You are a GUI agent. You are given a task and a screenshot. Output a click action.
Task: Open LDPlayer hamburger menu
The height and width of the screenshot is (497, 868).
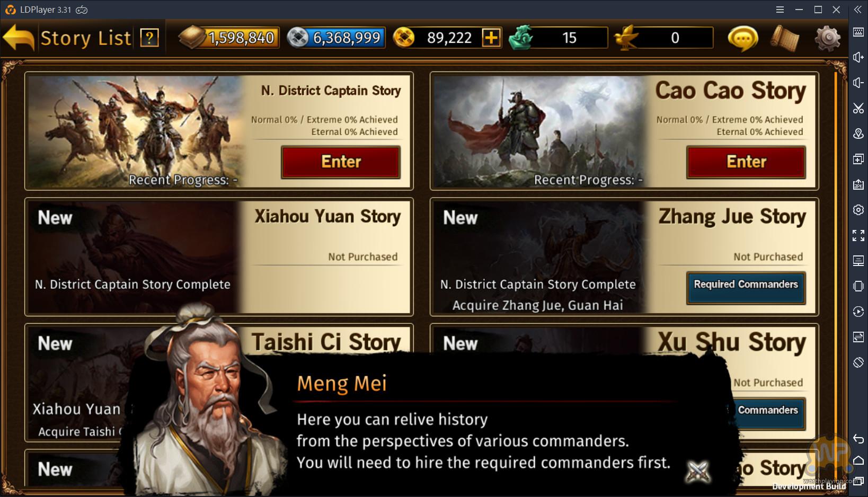[x=780, y=10]
